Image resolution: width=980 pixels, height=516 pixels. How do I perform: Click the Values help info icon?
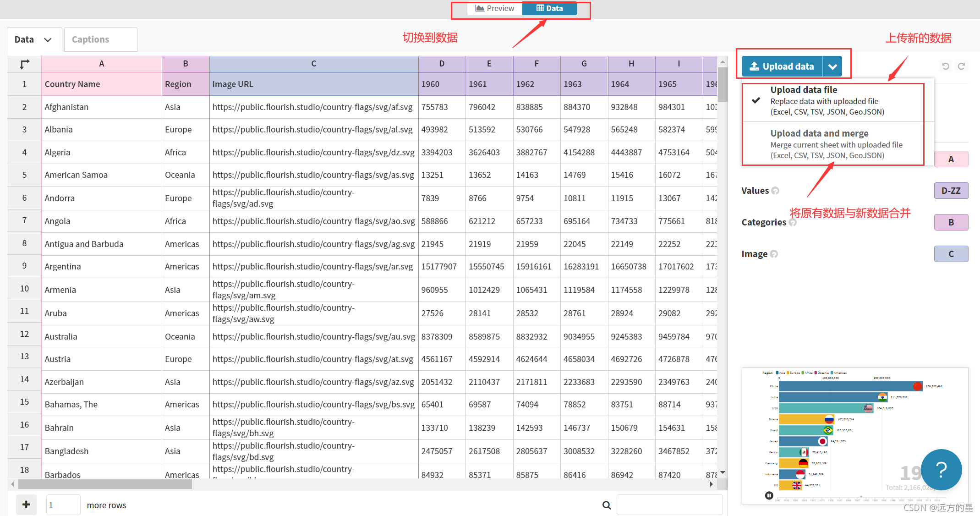pyautogui.click(x=775, y=191)
